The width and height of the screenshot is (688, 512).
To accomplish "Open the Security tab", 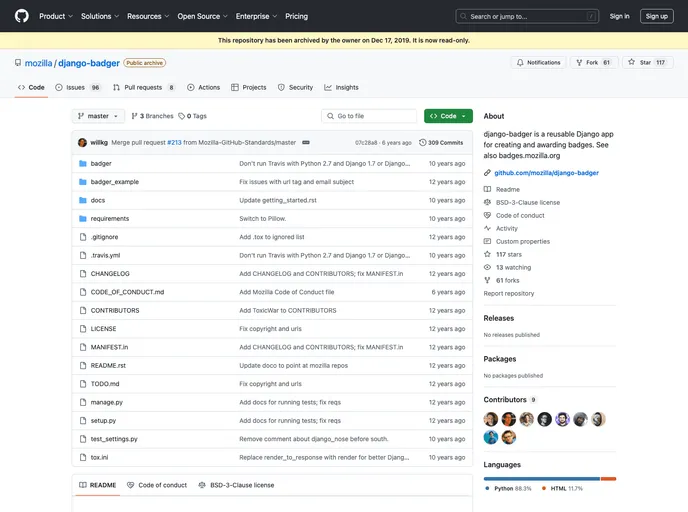I will point(295,87).
